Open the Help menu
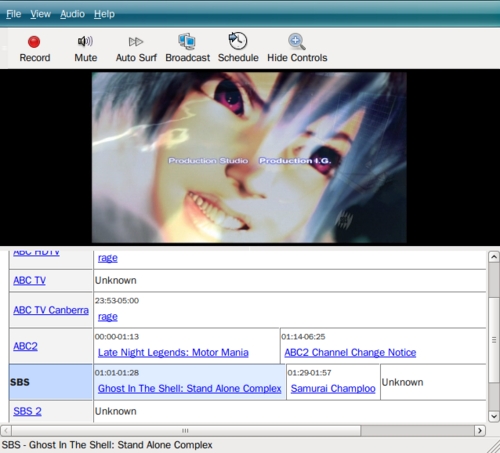This screenshot has width=500, height=453. [104, 14]
